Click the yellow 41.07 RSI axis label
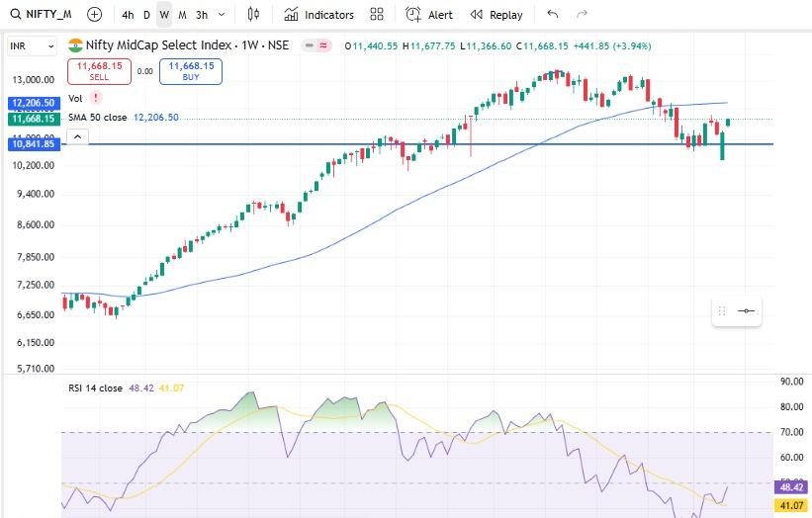Screen dimensions: 812x518 [791, 505]
